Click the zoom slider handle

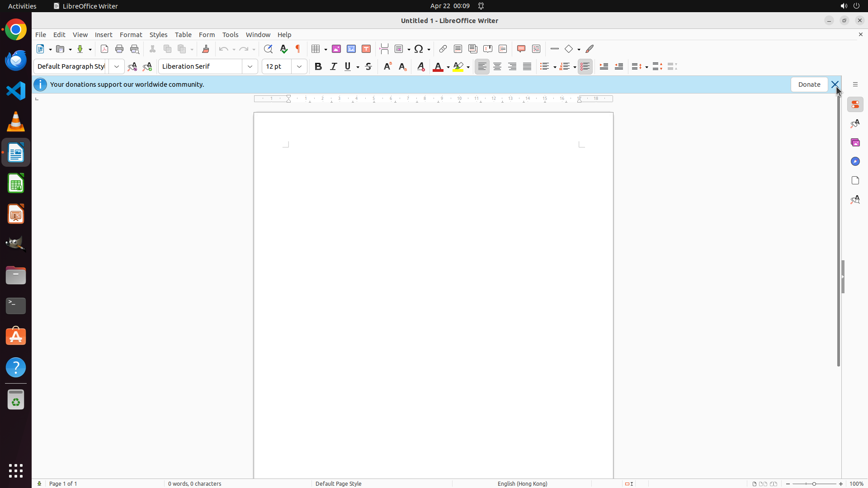click(814, 484)
